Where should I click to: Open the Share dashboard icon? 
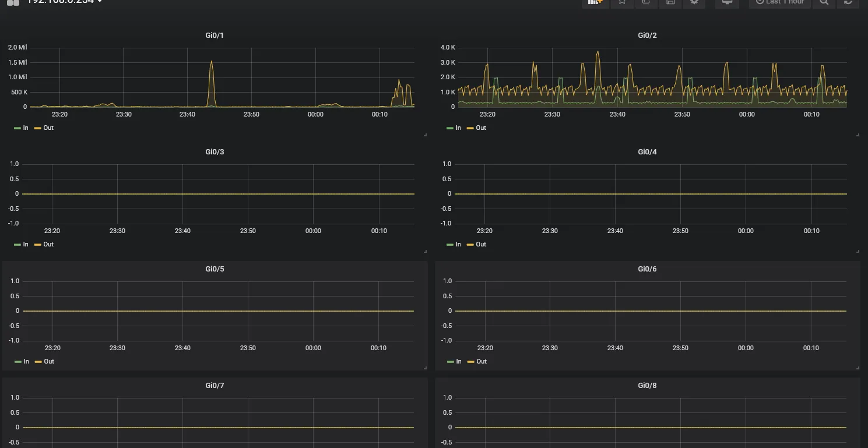646,2
